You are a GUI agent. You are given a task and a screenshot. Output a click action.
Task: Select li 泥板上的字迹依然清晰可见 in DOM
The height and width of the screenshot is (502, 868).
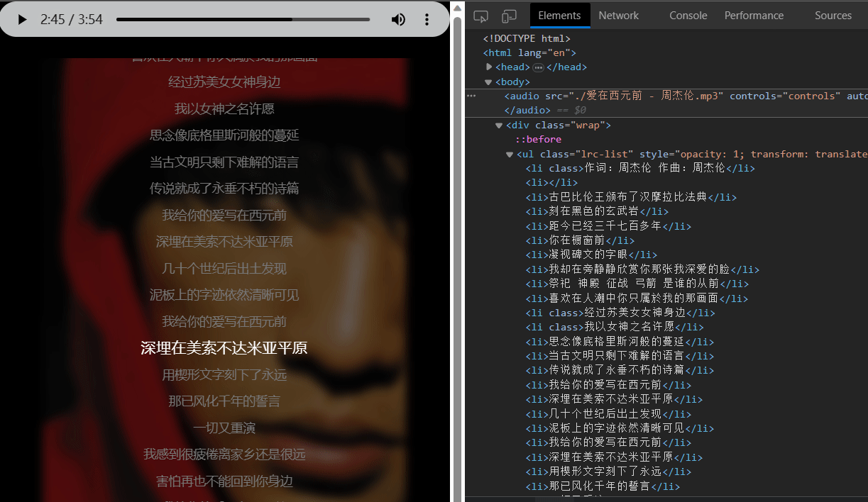click(620, 428)
